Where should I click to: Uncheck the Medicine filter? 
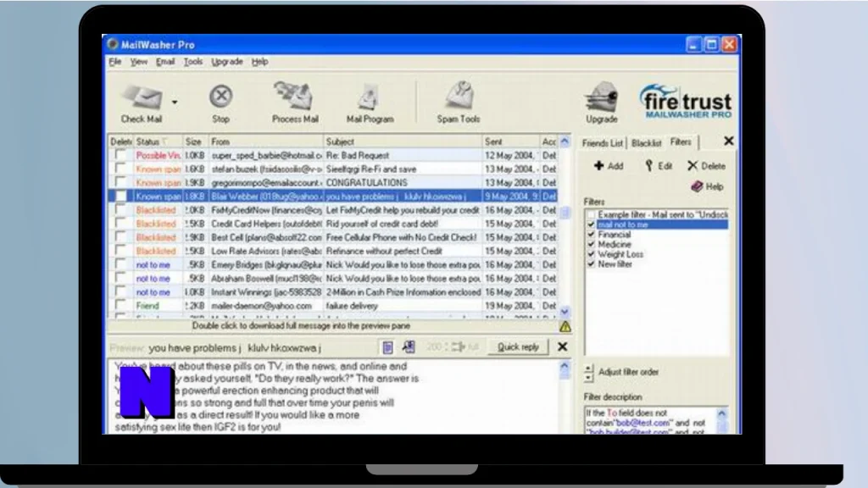(591, 245)
